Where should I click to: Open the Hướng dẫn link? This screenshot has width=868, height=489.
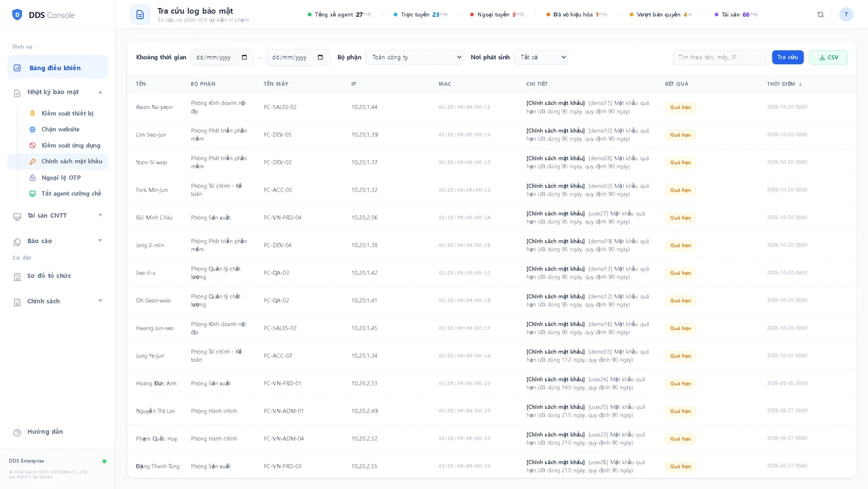(x=45, y=432)
